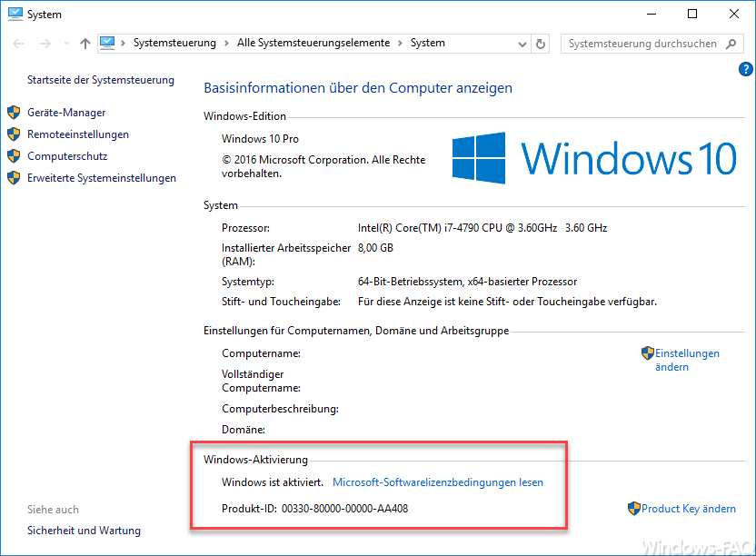This screenshot has height=556, width=756.
Task: Click the Prozessor: label
Action: pos(246,228)
